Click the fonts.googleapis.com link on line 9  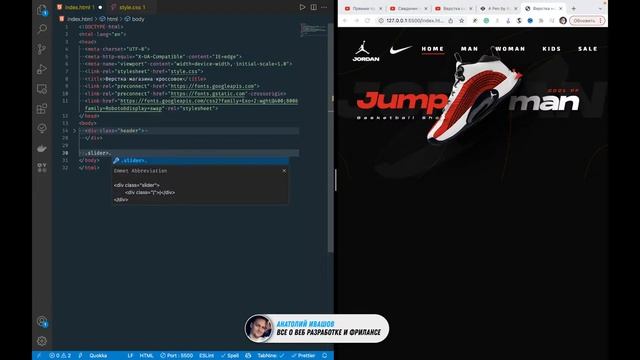point(213,86)
